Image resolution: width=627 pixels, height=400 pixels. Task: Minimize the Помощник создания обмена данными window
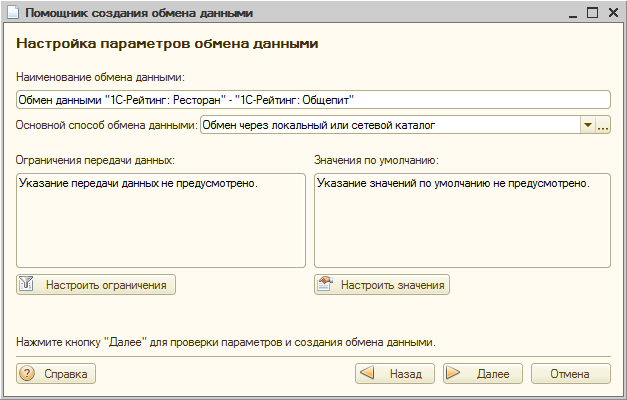570,13
